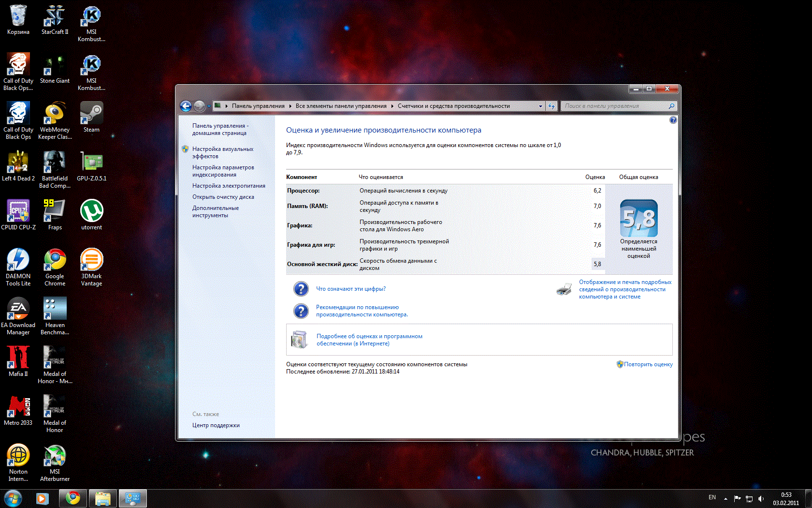
Task: Launch Steam from the desktop
Action: click(91, 117)
